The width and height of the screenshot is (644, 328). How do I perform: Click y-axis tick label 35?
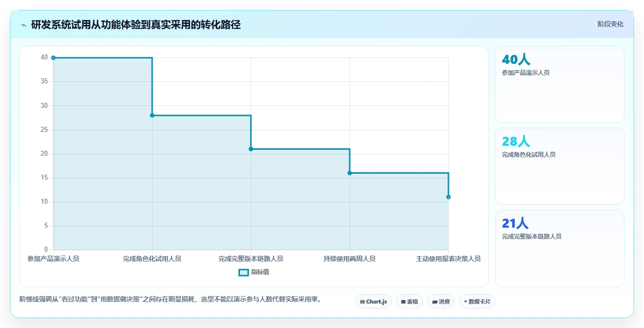tap(44, 81)
